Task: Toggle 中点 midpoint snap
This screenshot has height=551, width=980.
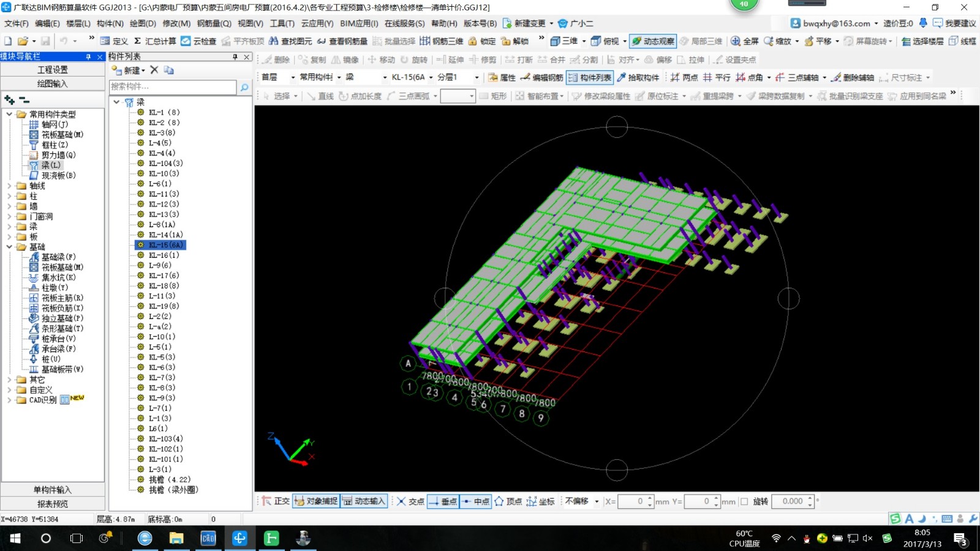Action: [475, 501]
